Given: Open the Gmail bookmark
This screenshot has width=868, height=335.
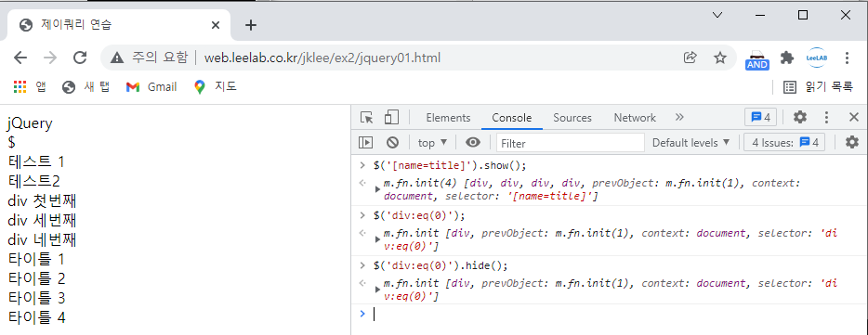Looking at the screenshot, I should (x=151, y=87).
